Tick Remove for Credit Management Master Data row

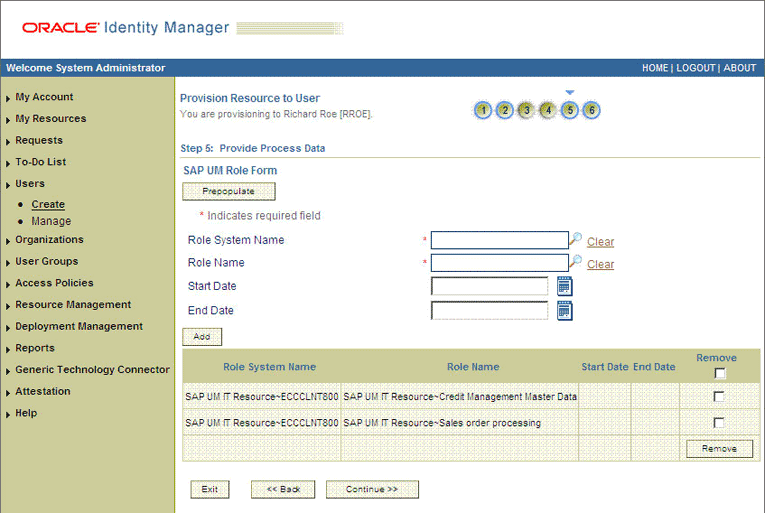pos(719,396)
